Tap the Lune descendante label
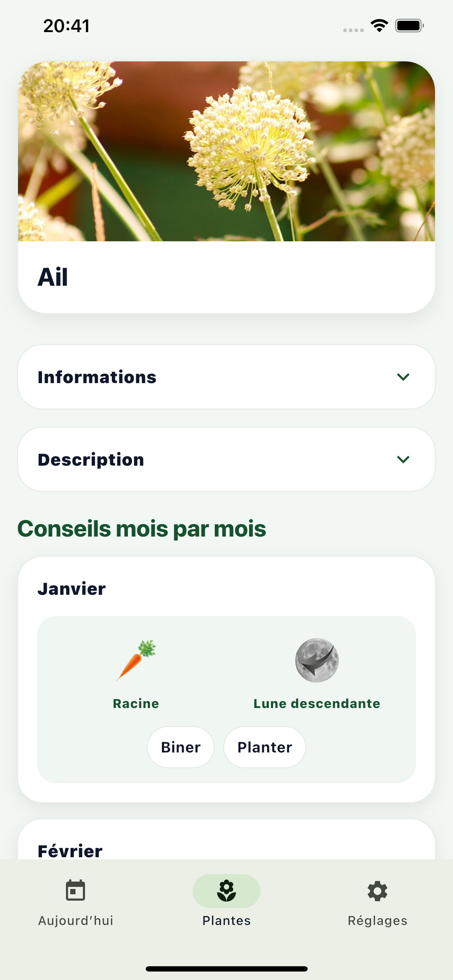The image size is (453, 980). [x=317, y=703]
